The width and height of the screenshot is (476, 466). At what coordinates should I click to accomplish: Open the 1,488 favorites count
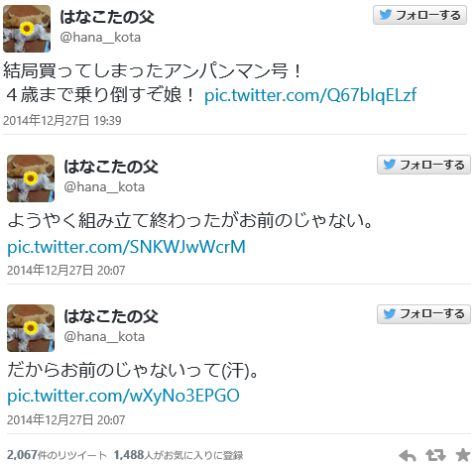tap(178, 455)
